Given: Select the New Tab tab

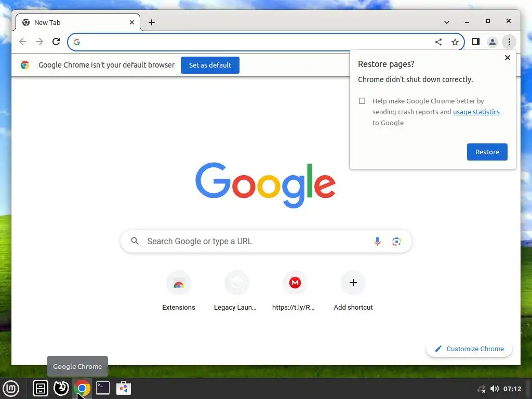Looking at the screenshot, I should (x=78, y=22).
